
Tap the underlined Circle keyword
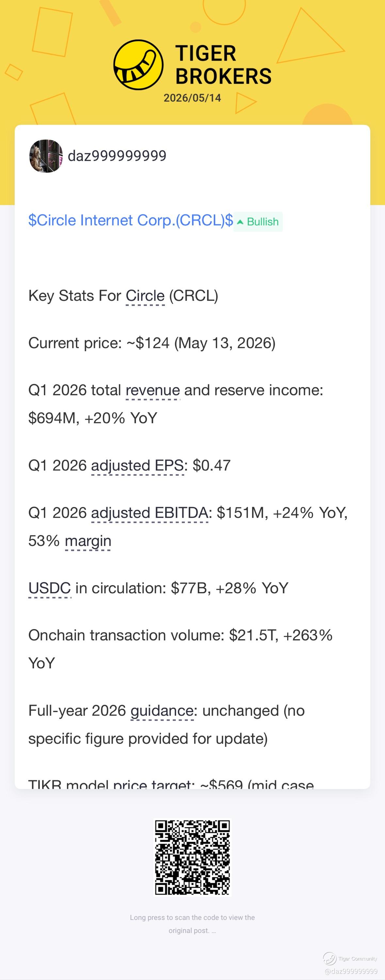click(x=145, y=296)
